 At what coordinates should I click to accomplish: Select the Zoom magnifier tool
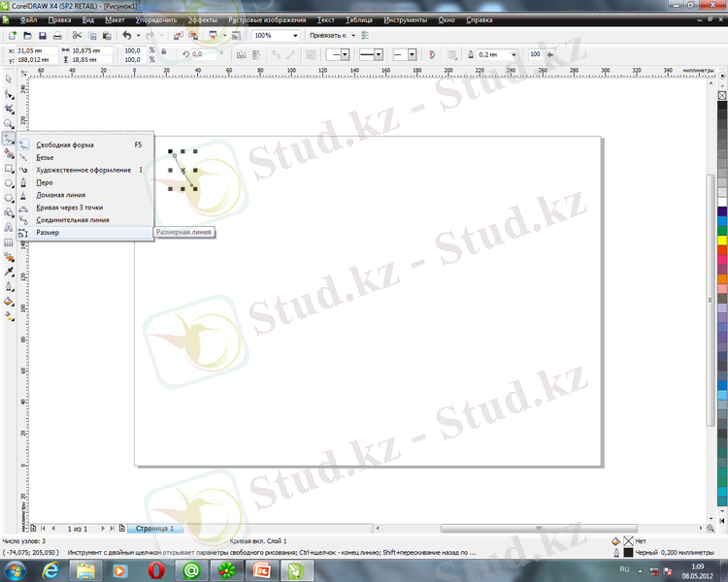click(9, 123)
